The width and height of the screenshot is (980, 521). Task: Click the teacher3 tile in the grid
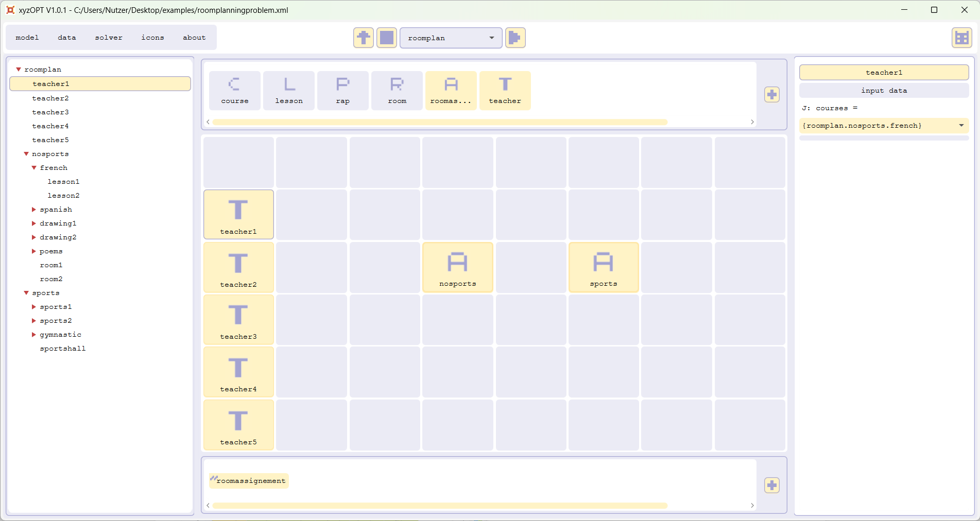click(x=238, y=320)
